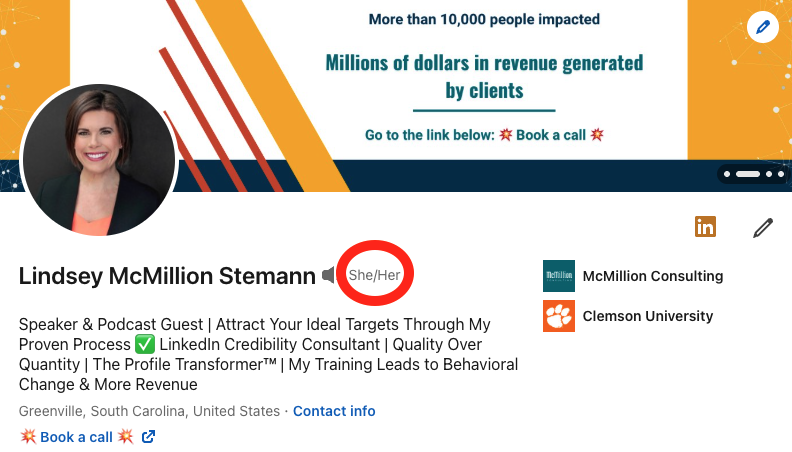This screenshot has width=792, height=452.
Task: Open the external link icon beside Book a call
Action: point(148,437)
